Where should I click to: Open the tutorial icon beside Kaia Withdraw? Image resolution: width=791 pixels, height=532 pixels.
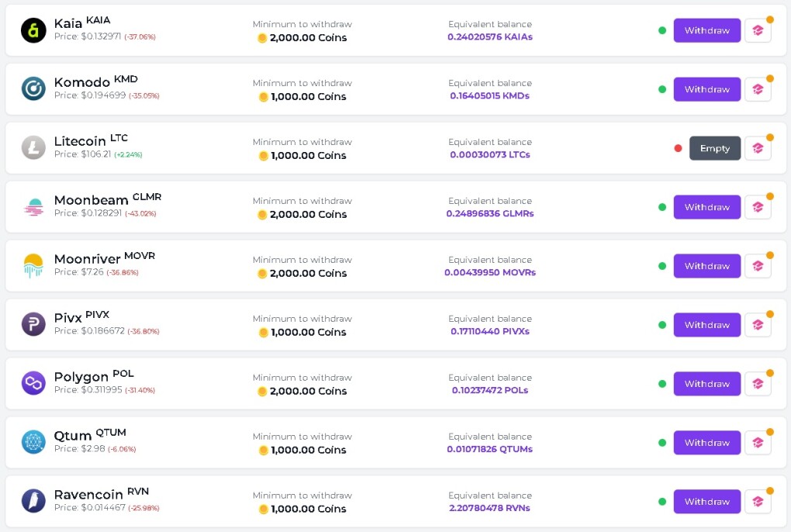coord(758,30)
